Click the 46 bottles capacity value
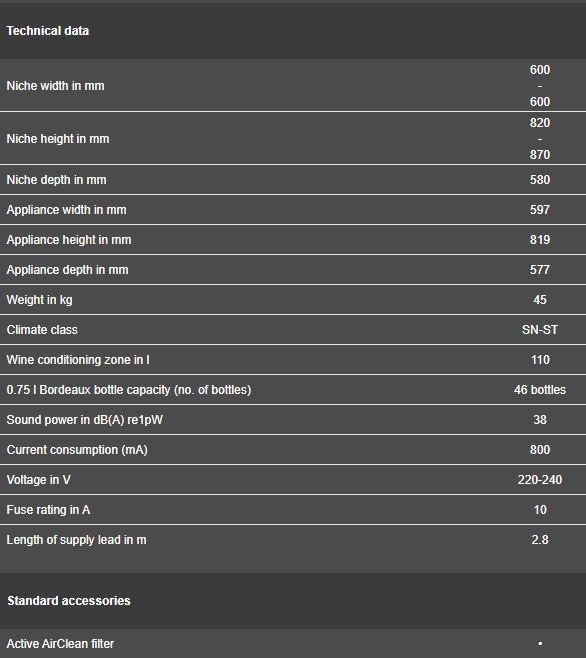The height and width of the screenshot is (658, 586). pyautogui.click(x=540, y=390)
